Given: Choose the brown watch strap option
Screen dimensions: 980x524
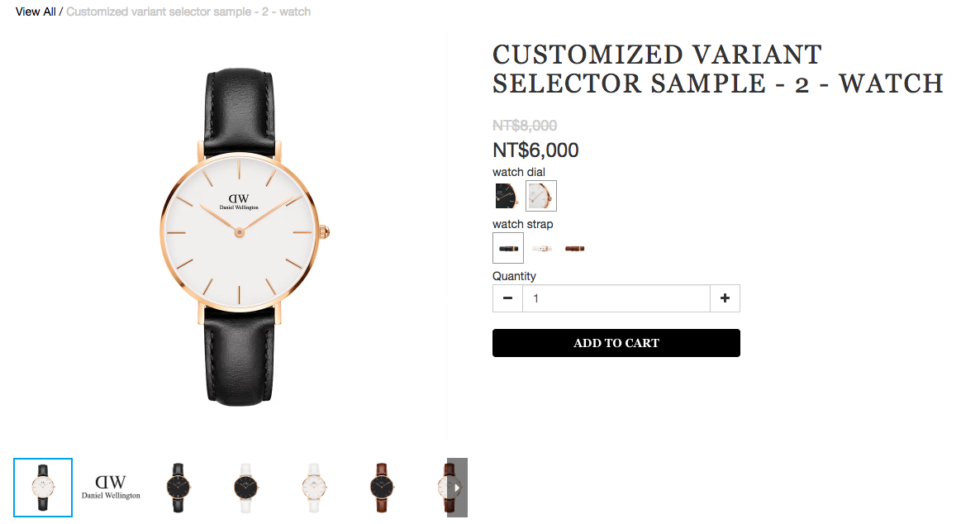Looking at the screenshot, I should tap(575, 248).
